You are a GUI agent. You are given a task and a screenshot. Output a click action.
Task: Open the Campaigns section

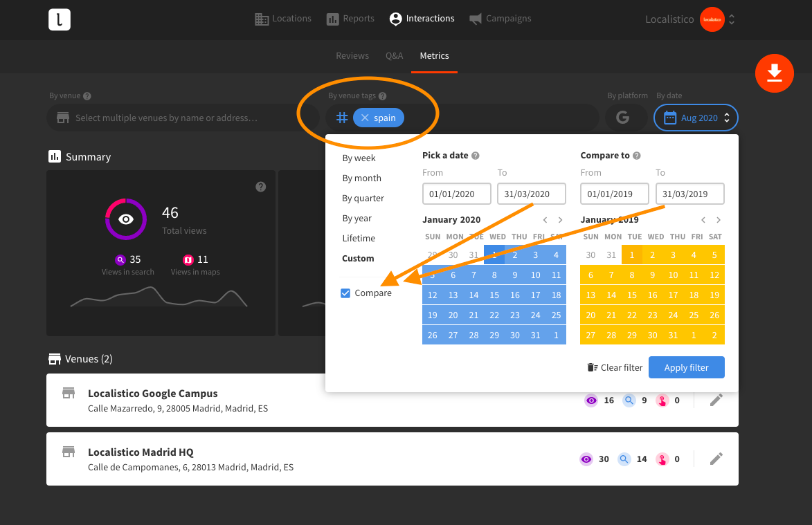click(x=500, y=19)
